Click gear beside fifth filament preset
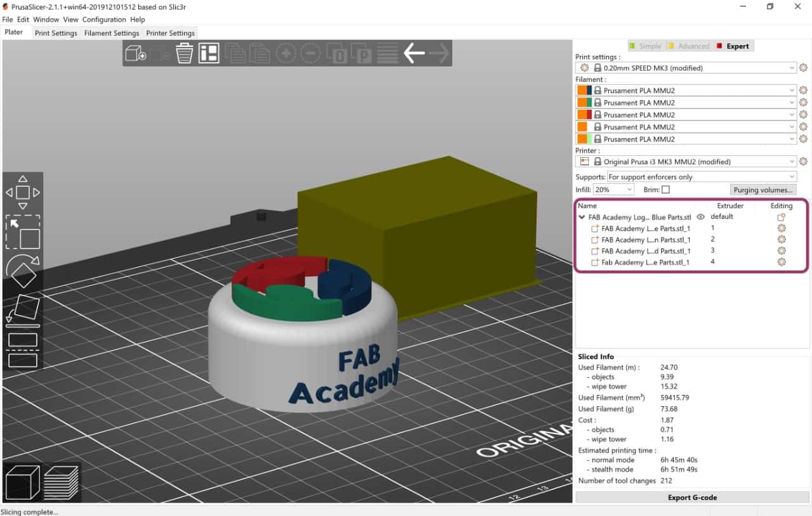 [x=803, y=139]
